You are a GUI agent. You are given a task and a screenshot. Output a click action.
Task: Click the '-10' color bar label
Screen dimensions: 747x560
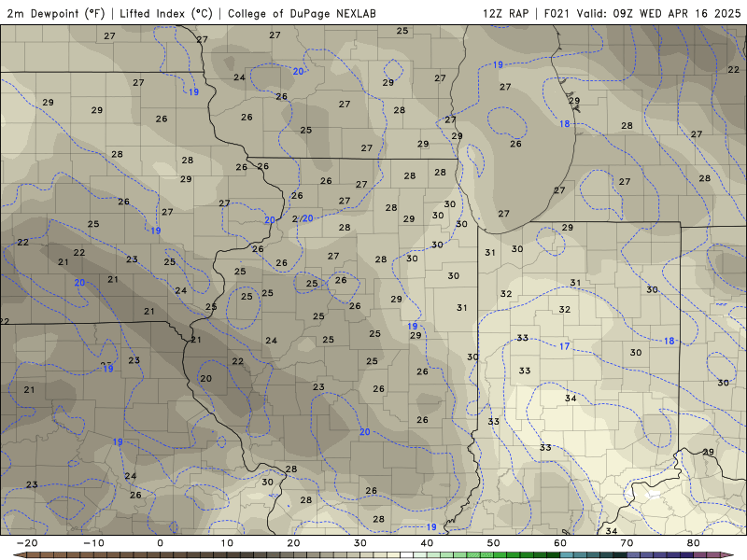pyautogui.click(x=93, y=543)
